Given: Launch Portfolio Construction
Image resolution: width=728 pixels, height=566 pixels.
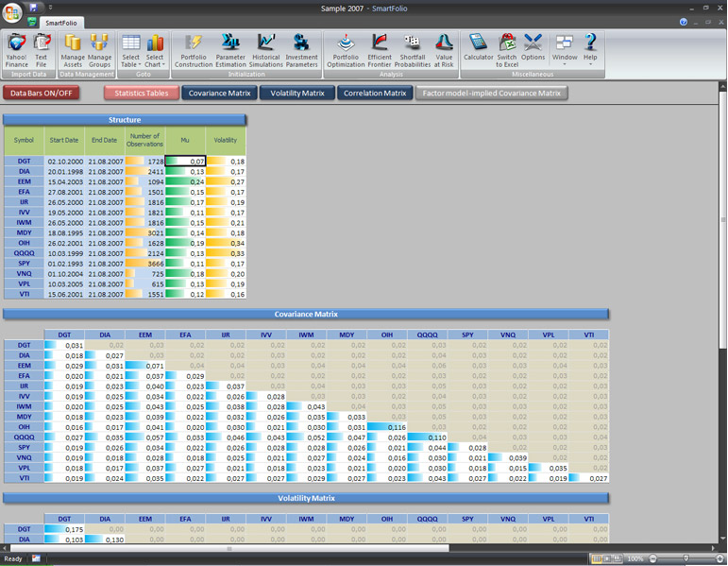Looking at the screenshot, I should click(194, 50).
